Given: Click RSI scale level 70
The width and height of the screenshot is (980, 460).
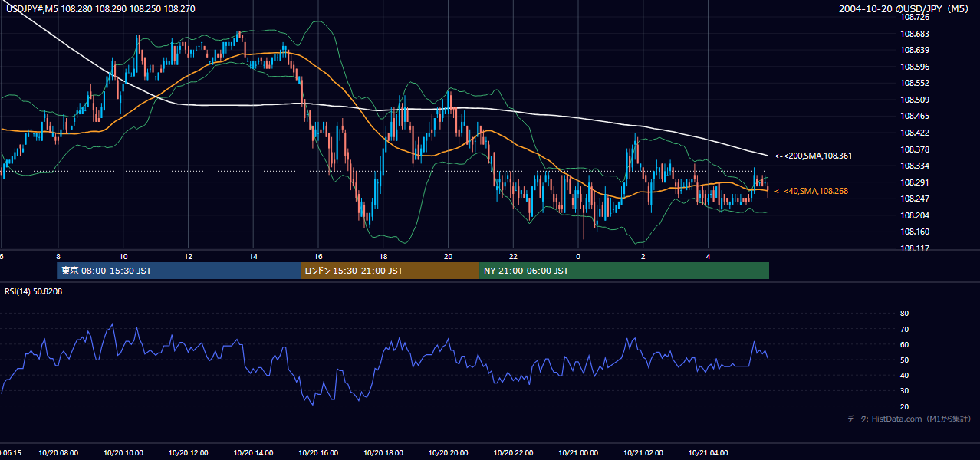Looking at the screenshot, I should (x=904, y=329).
